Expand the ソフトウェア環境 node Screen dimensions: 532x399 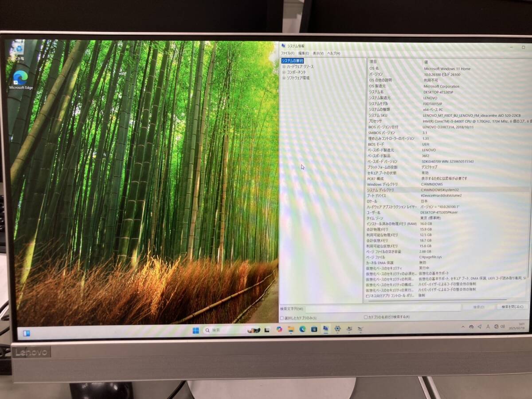pyautogui.click(x=284, y=78)
